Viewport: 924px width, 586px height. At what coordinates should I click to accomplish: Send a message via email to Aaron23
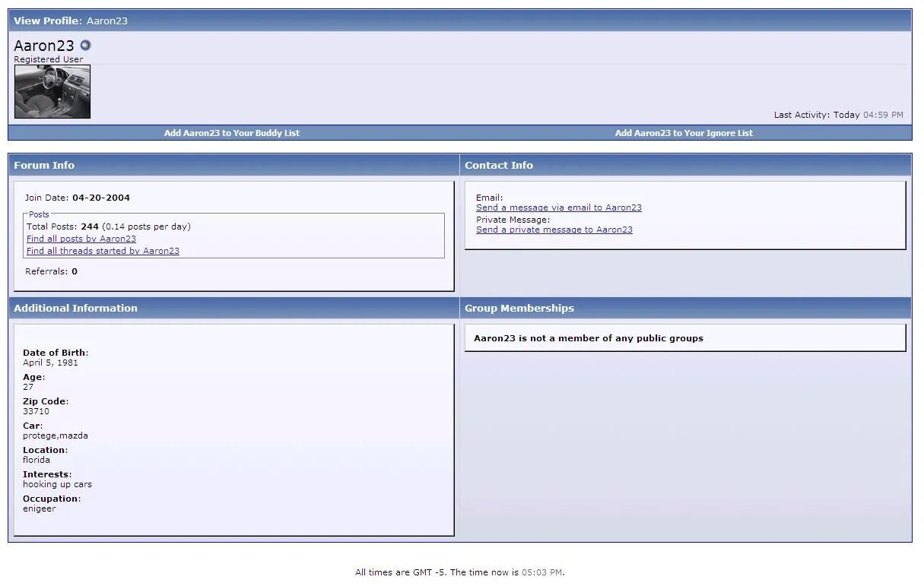tap(559, 207)
